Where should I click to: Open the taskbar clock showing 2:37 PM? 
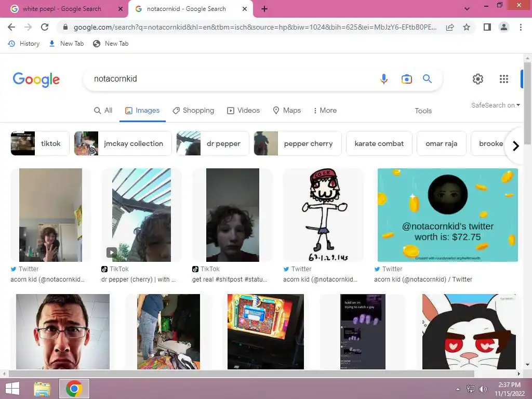[509, 389]
